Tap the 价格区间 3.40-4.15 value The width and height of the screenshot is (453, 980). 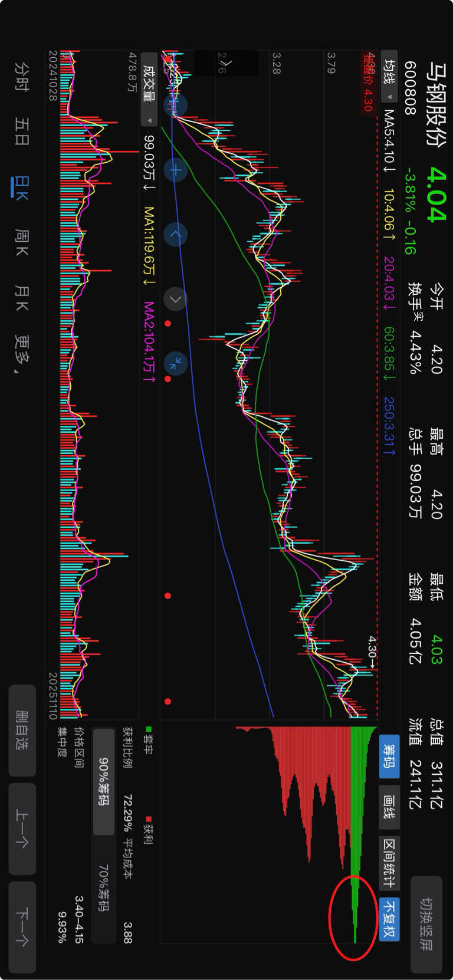point(79,919)
